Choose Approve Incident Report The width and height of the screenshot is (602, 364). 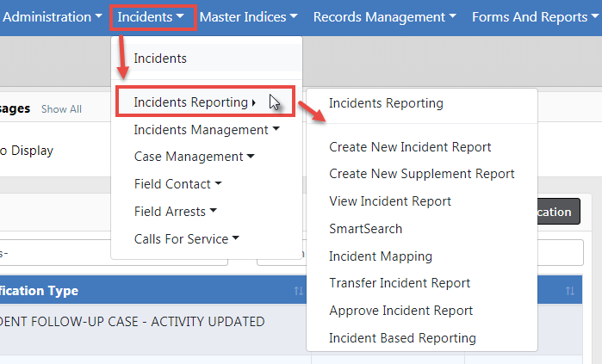[402, 311]
